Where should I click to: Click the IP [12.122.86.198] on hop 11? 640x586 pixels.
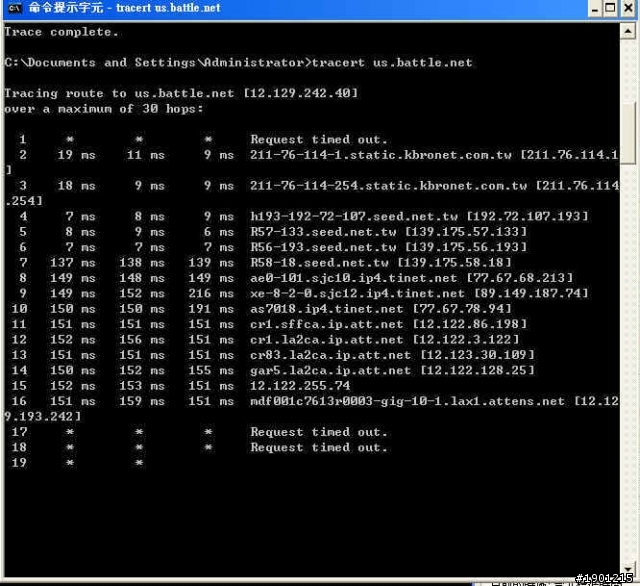470,324
